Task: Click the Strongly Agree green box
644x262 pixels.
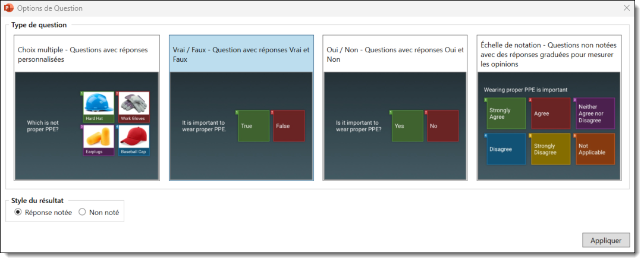Action: 506,113
